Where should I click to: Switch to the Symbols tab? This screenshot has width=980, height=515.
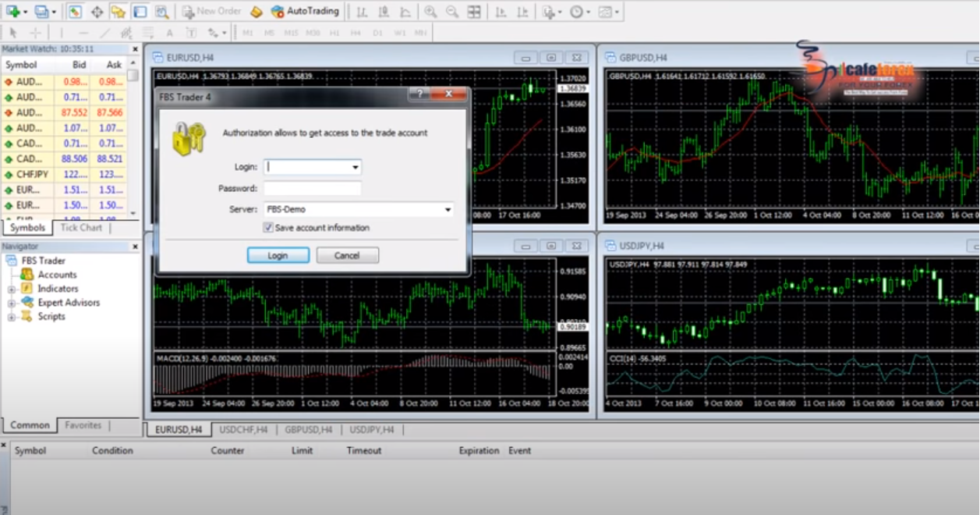27,228
